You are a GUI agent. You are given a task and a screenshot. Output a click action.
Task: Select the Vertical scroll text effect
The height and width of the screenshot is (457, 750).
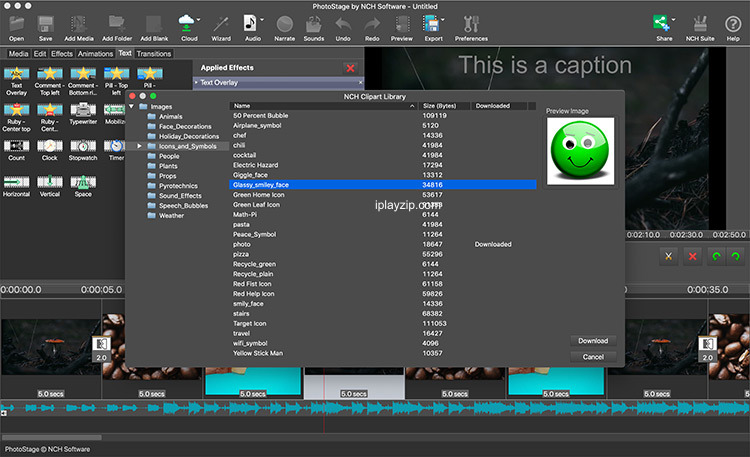[50, 187]
